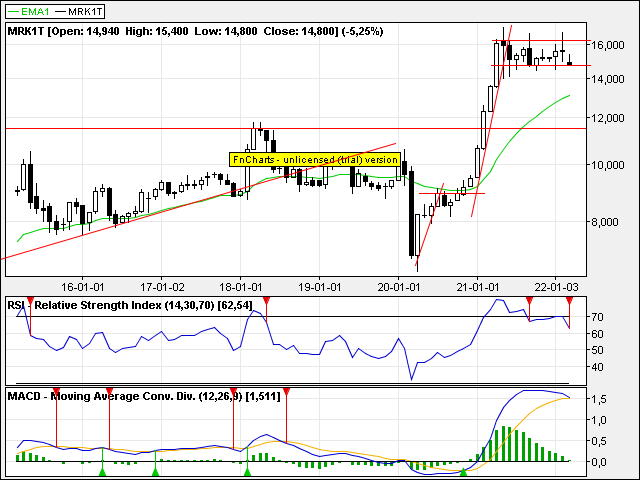Click the RSI 40 level label

[x=597, y=367]
